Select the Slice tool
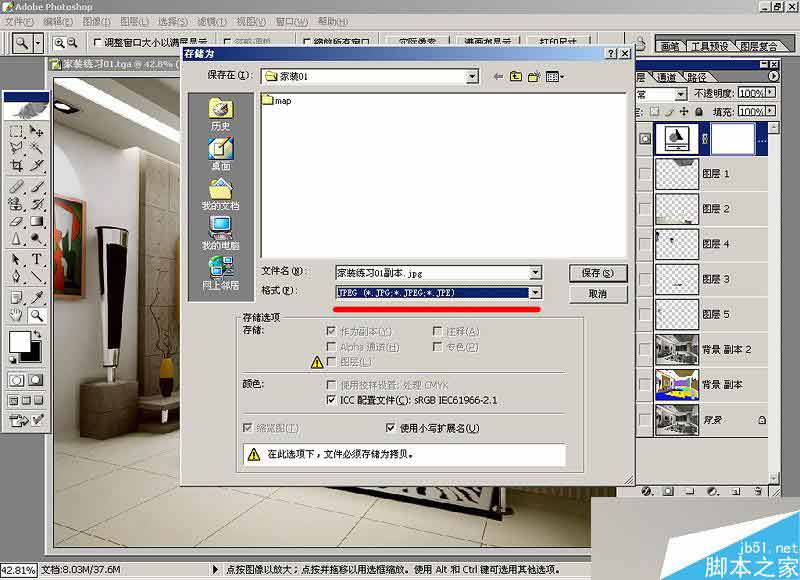Screen dimensions: 800x580 36,165
